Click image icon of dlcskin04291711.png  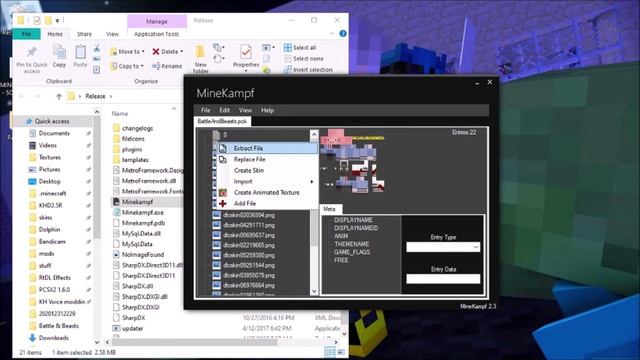pos(216,225)
